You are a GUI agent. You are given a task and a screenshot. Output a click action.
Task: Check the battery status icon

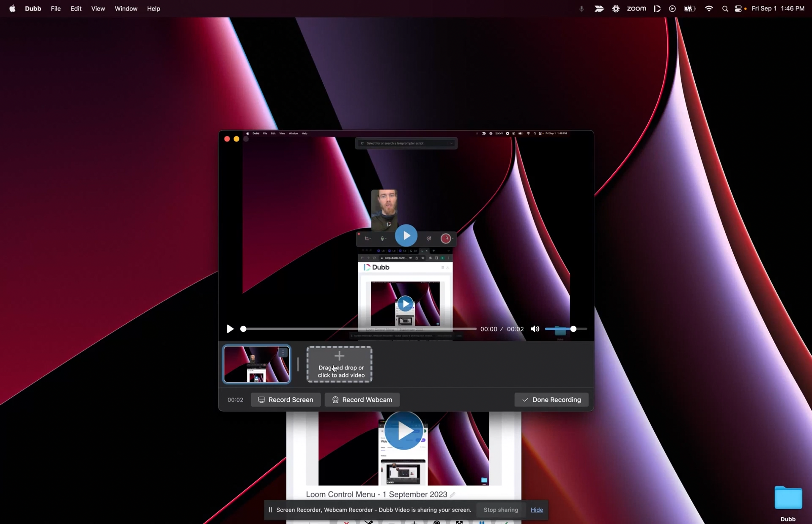pyautogui.click(x=690, y=8)
